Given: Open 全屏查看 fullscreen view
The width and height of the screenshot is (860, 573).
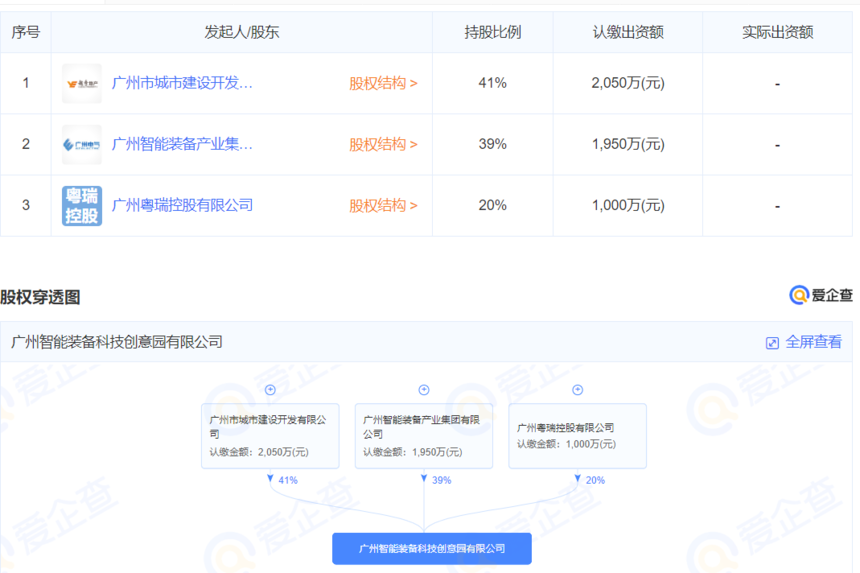Looking at the screenshot, I should click(x=813, y=342).
